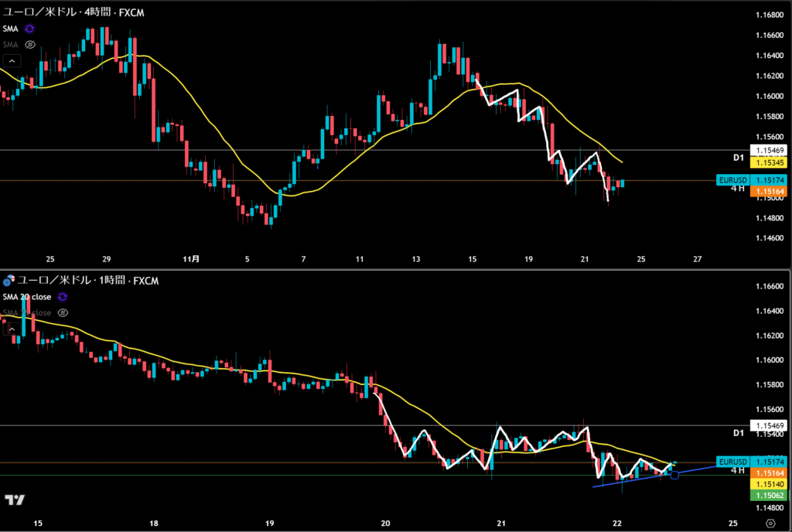Click the TradingView logo in lower chart

coord(12,500)
